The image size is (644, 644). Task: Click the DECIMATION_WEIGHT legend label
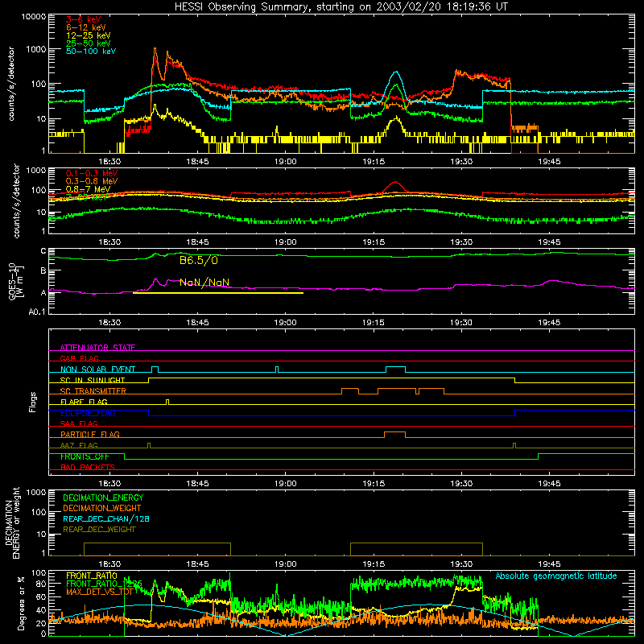click(x=102, y=508)
